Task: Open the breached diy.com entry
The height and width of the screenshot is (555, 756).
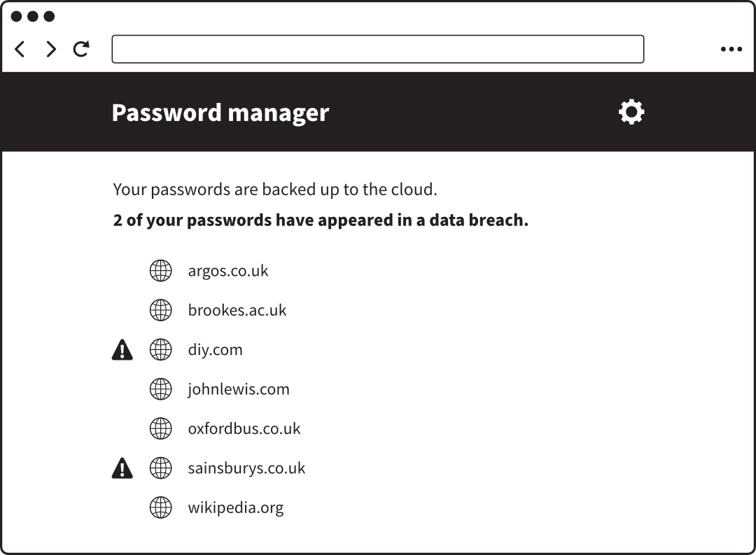Action: (x=215, y=349)
